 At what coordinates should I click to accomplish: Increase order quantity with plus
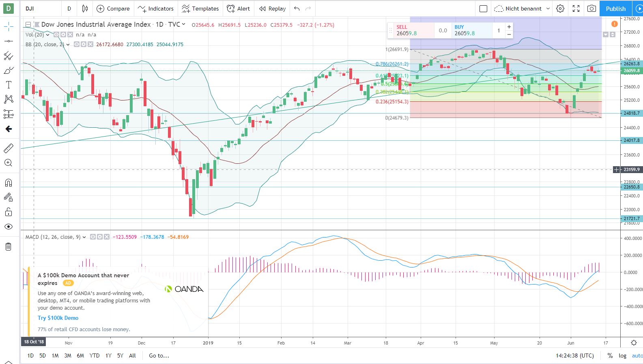pos(509,27)
